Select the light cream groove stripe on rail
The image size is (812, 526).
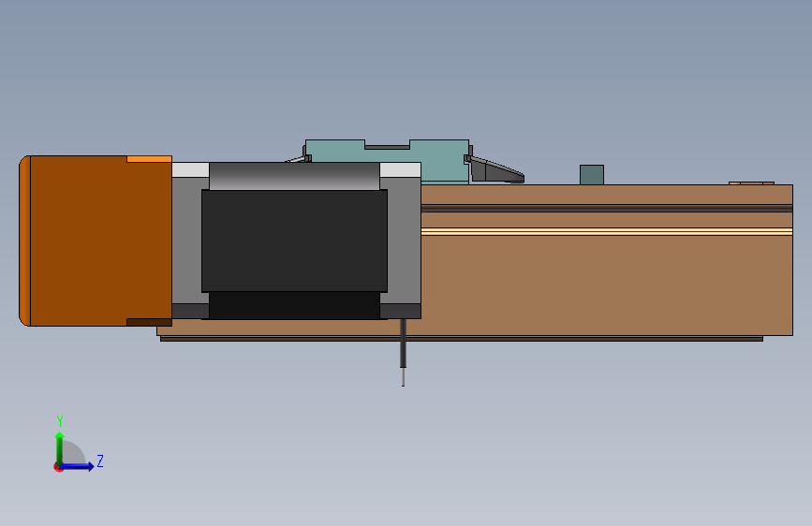[x=606, y=231]
